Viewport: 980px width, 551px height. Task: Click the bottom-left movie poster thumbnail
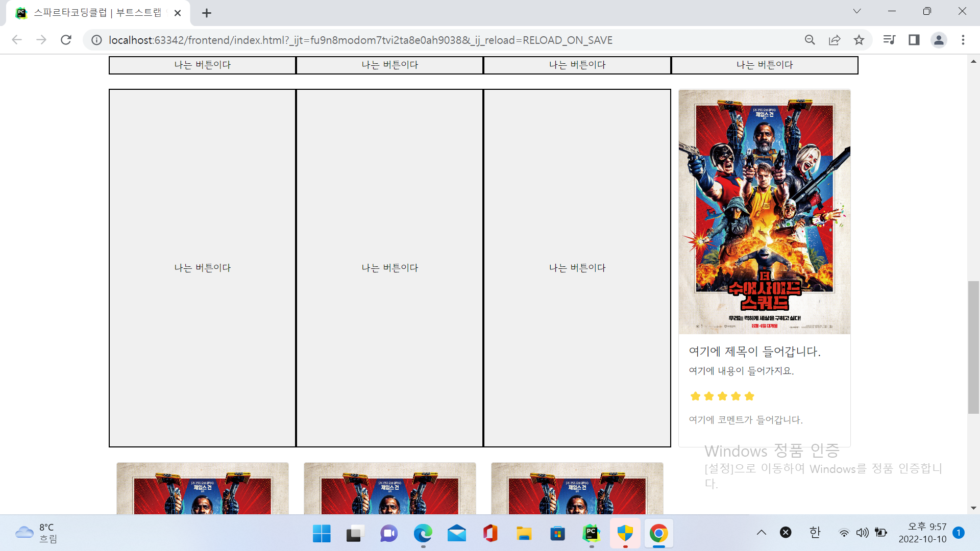203,489
